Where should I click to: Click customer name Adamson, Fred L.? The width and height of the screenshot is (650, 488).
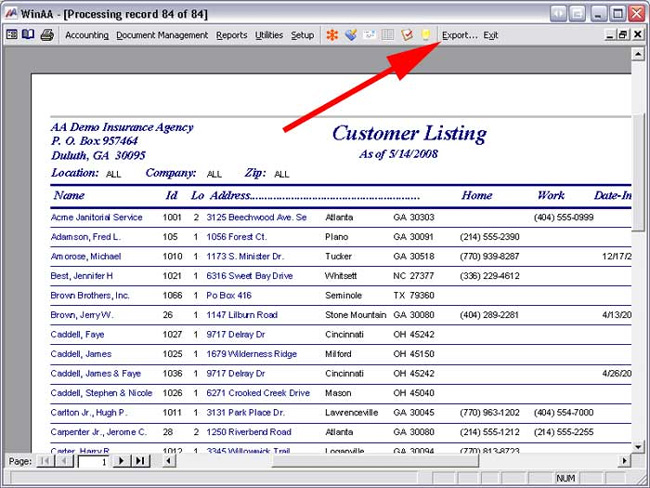click(x=85, y=237)
